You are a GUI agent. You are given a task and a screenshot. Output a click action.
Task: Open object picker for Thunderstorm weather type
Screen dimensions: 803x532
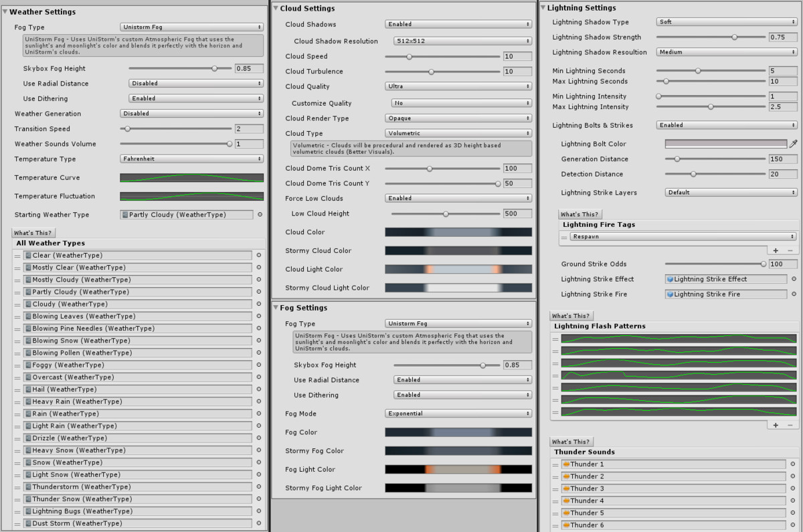pyautogui.click(x=258, y=487)
